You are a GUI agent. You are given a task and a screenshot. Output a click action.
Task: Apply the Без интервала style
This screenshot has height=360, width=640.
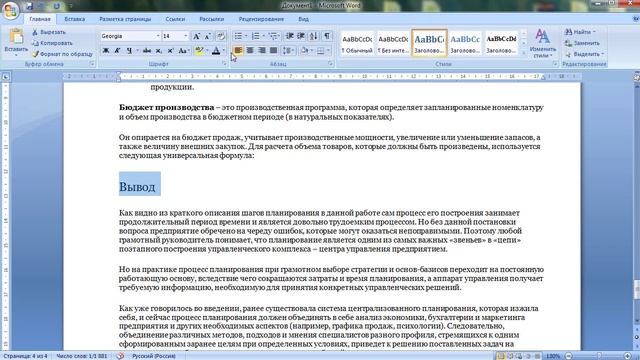393,43
